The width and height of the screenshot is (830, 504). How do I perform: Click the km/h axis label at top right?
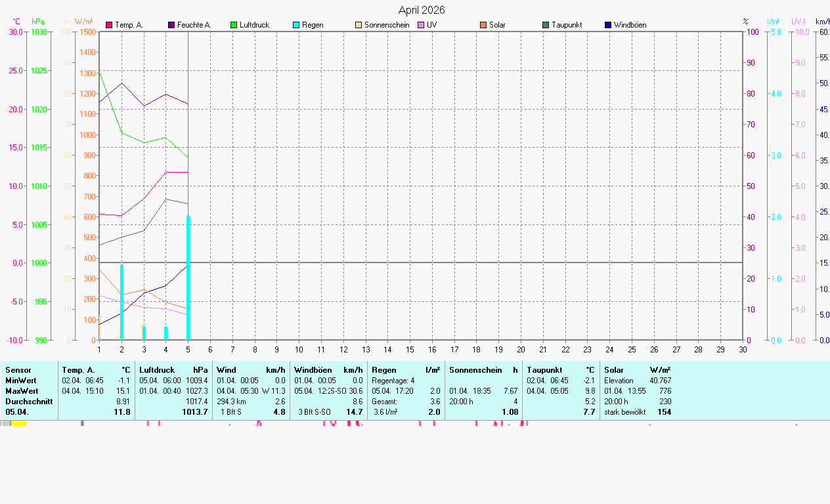[821, 22]
